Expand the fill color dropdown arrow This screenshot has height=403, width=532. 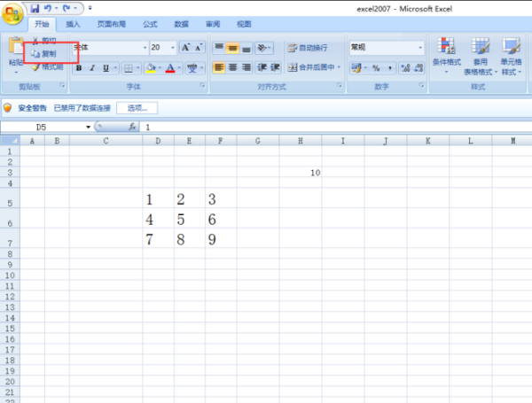[x=160, y=68]
